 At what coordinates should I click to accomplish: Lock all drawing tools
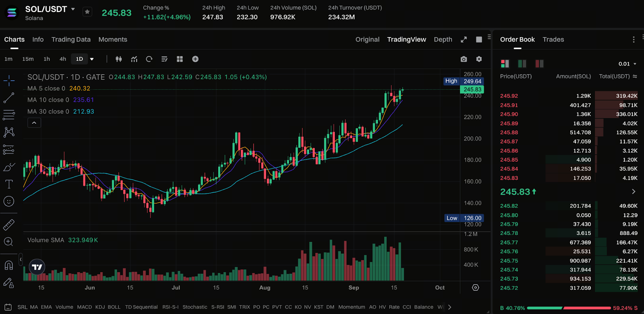coord(9,283)
